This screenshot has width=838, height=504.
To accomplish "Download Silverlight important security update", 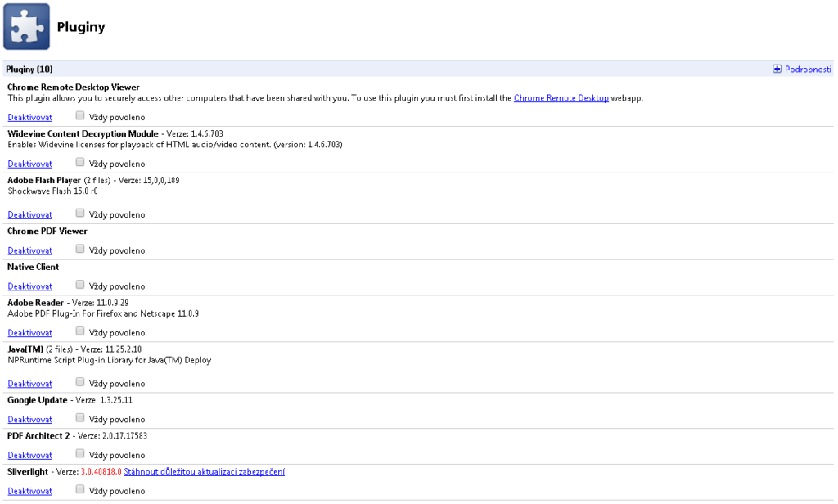I will [x=204, y=472].
